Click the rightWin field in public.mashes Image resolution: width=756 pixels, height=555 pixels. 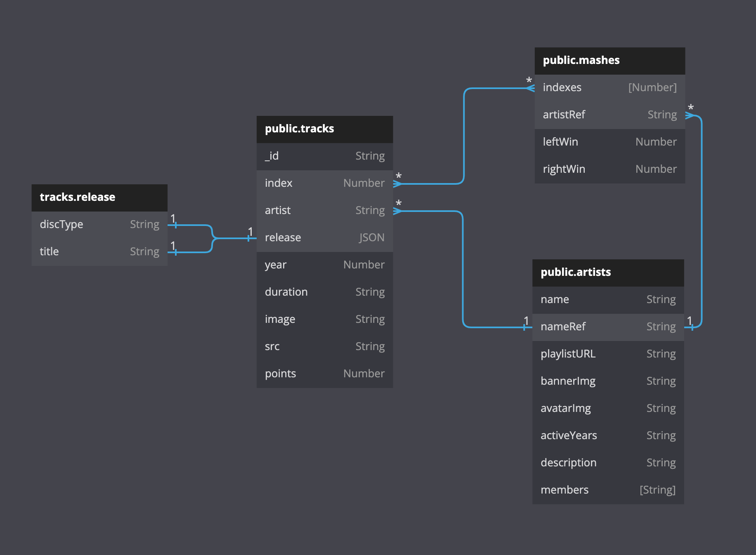pyautogui.click(x=610, y=169)
